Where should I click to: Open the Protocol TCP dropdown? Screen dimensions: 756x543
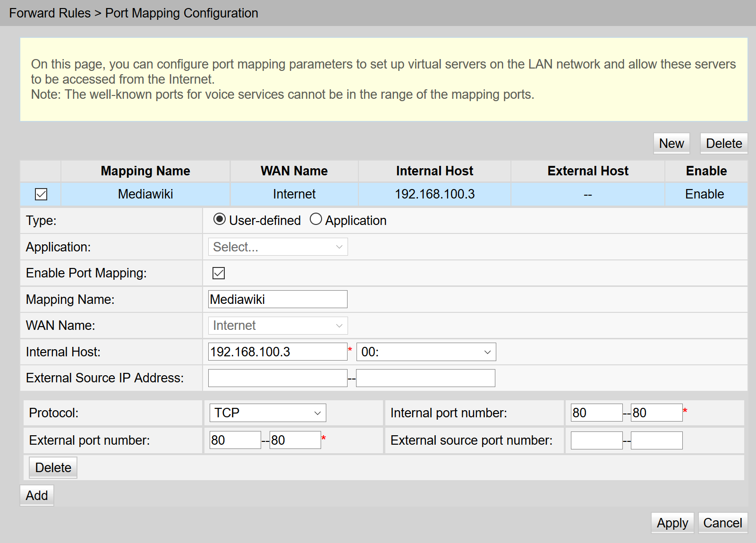pyautogui.click(x=267, y=413)
